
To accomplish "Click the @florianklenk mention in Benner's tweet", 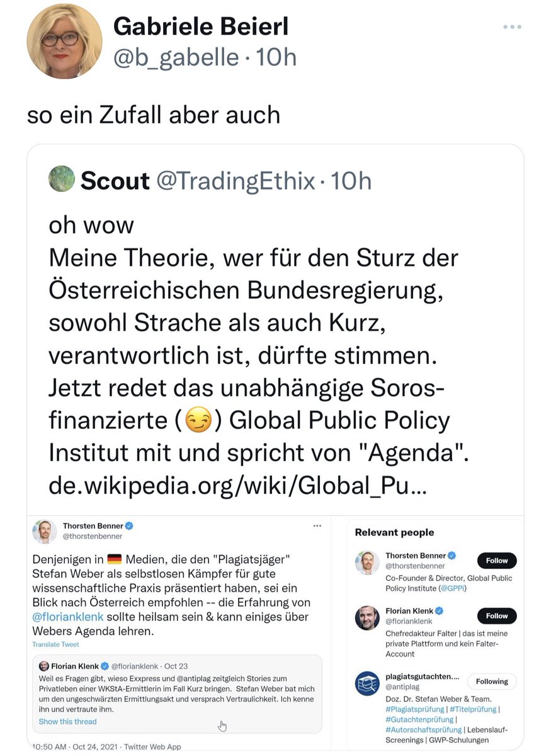I will click(67, 616).
